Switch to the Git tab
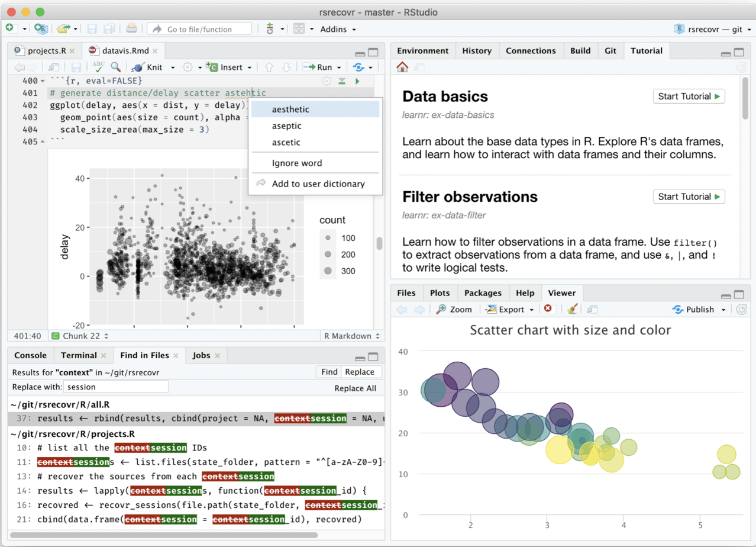This screenshot has height=547, width=756. pyautogui.click(x=610, y=51)
